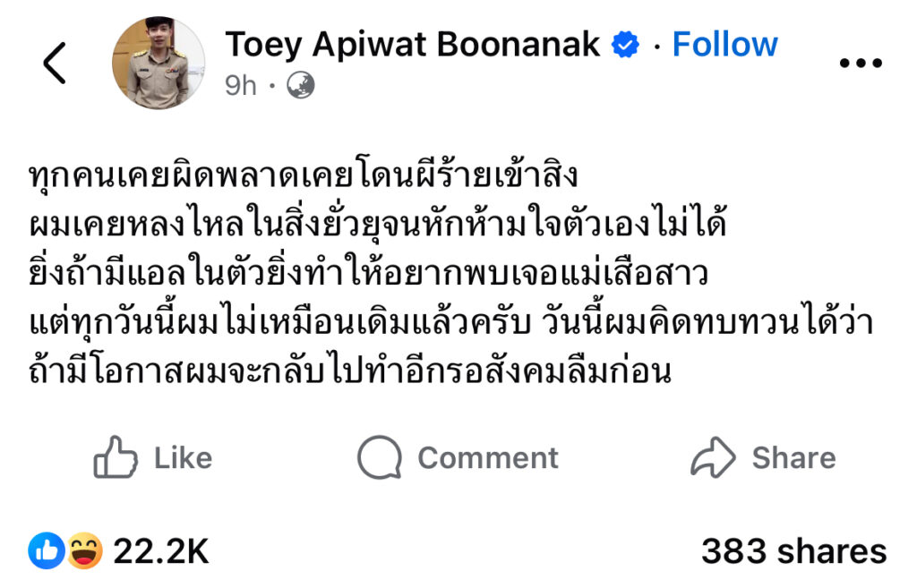The height and width of the screenshot is (588, 917).
Task: Click the thumbs-up icon to like
Action: pos(116,457)
